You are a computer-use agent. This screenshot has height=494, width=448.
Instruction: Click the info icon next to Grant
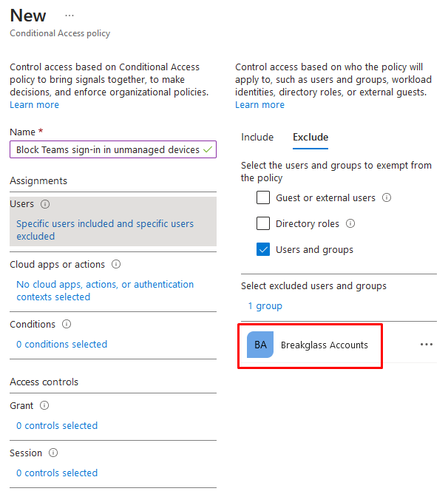(x=44, y=405)
